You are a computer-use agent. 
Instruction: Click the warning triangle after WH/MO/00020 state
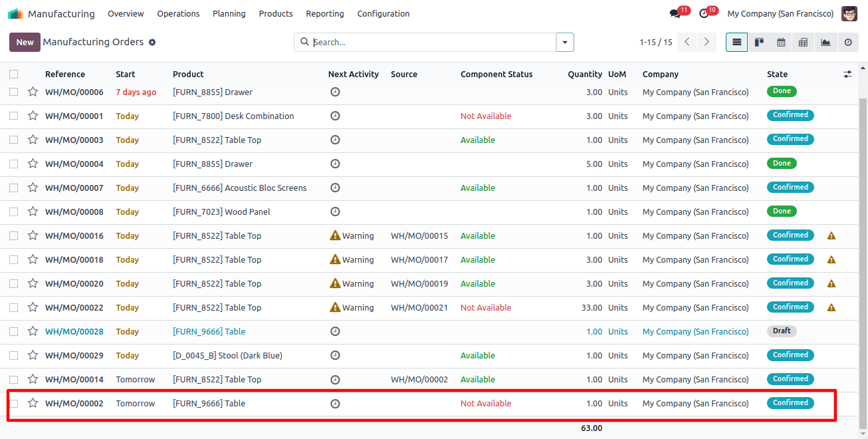[831, 283]
